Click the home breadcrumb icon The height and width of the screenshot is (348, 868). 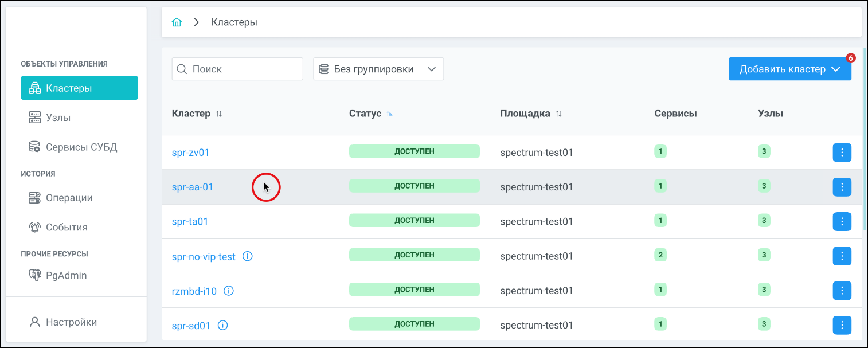tap(177, 22)
